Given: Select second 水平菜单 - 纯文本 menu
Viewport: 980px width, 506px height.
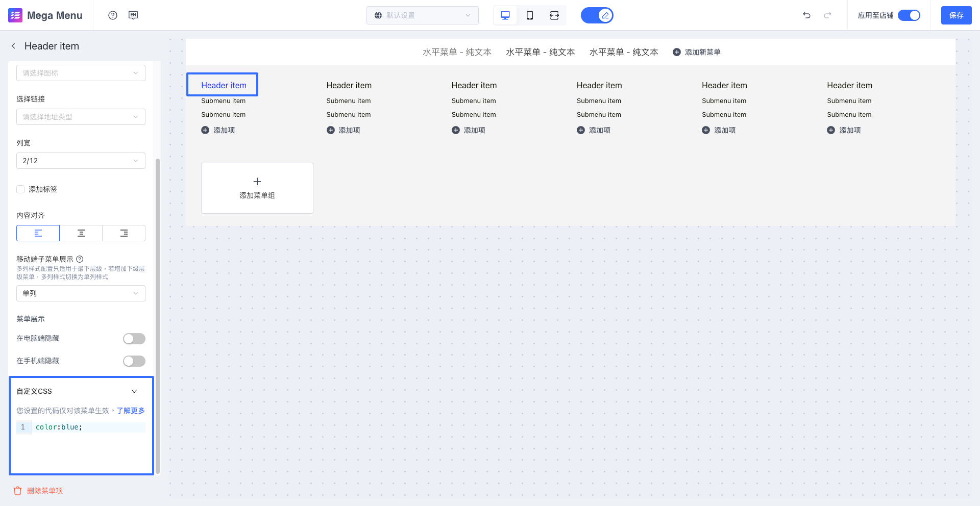Looking at the screenshot, I should coord(541,52).
